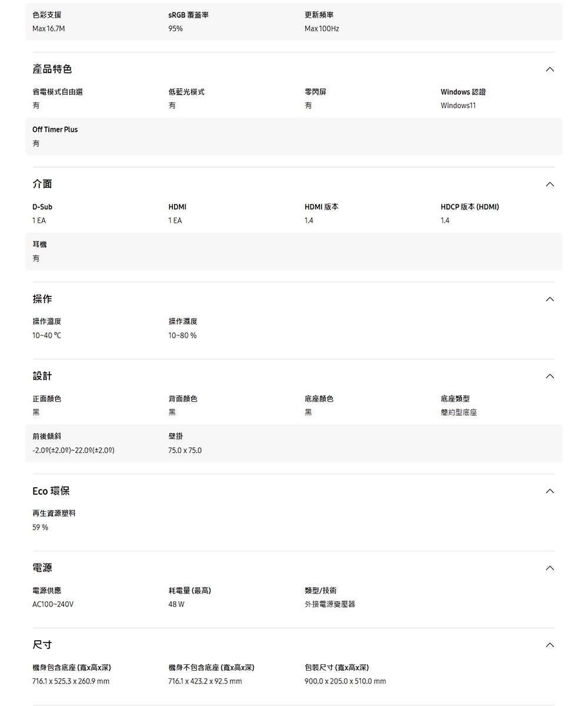This screenshot has height=706, width=588.
Task: Collapse the Eco 環保 section chevron
Action: click(x=549, y=491)
